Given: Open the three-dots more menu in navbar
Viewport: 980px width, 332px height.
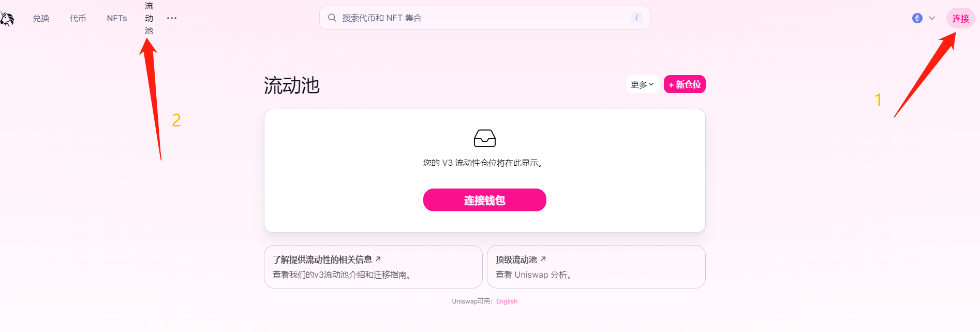Looking at the screenshot, I should pyautogui.click(x=172, y=18).
